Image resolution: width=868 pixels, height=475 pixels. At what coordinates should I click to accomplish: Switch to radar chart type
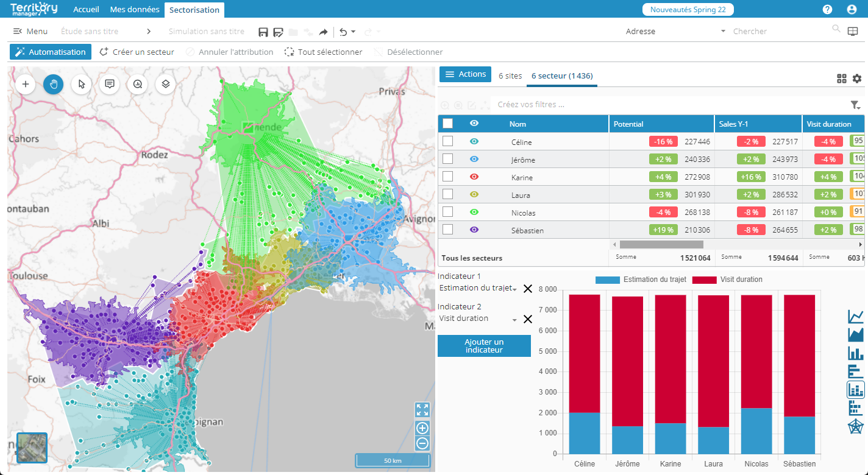856,426
